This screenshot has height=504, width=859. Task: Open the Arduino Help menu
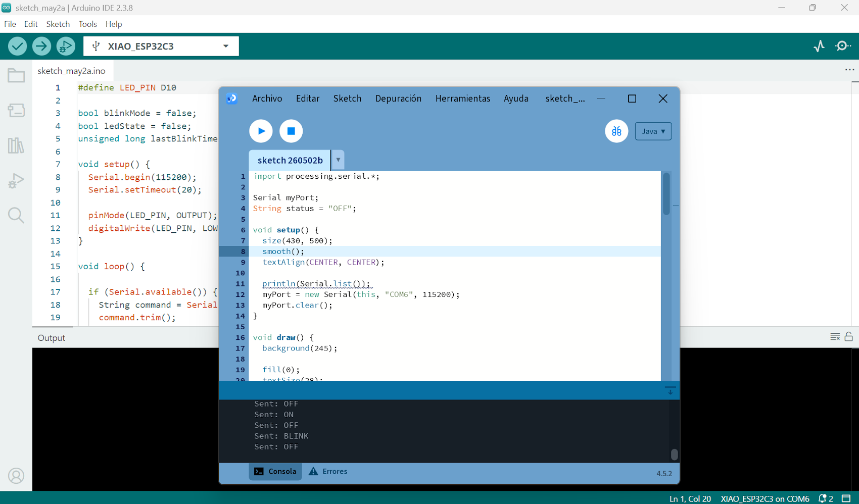tap(114, 24)
